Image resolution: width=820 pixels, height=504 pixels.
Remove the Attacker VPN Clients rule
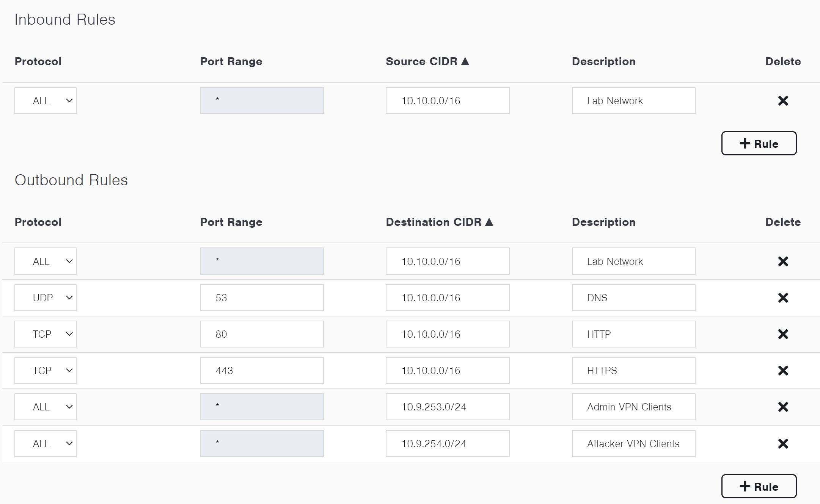783,444
